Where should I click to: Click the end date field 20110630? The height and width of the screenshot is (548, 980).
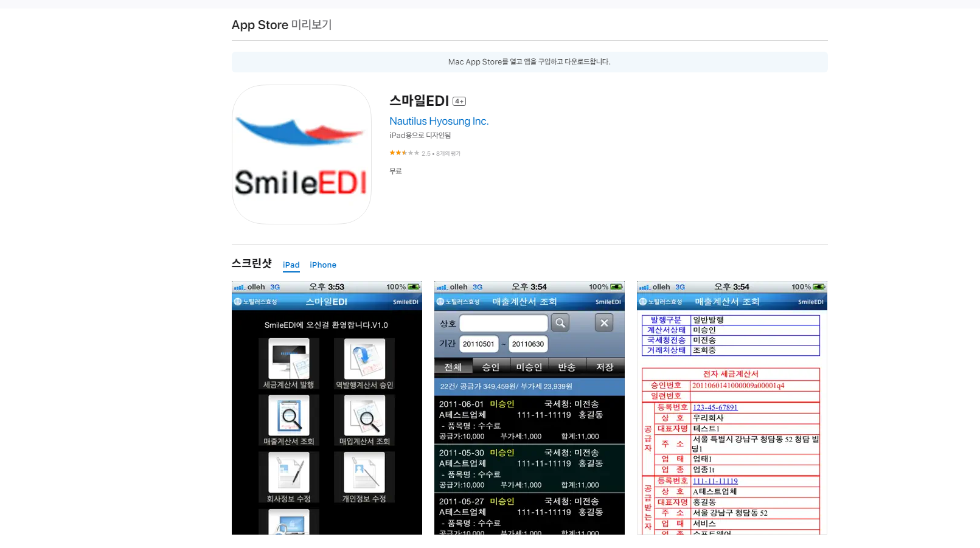pos(528,344)
